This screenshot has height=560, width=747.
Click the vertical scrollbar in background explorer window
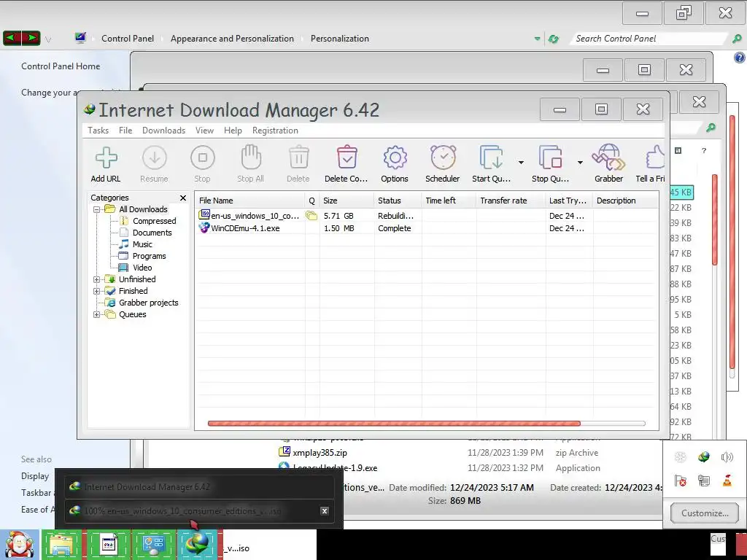tap(715, 219)
